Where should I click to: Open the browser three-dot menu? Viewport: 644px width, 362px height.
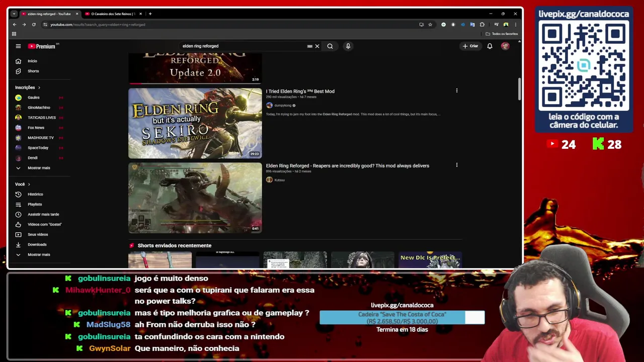click(x=515, y=25)
